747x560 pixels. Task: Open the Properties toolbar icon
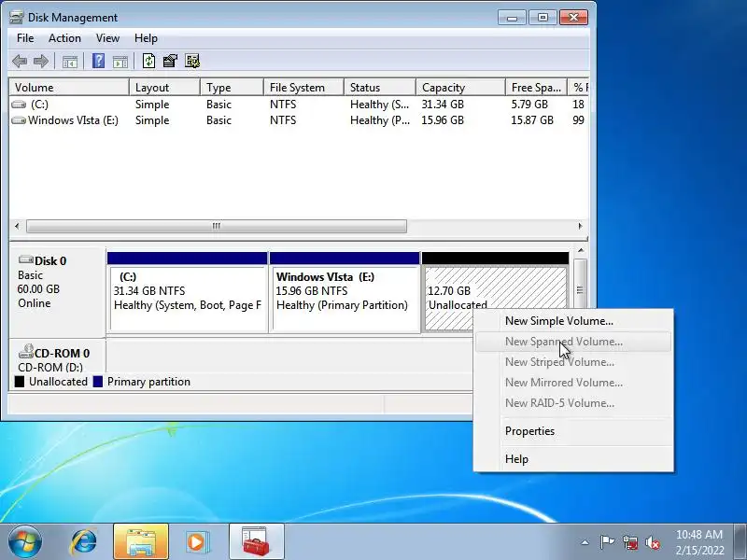coord(170,61)
